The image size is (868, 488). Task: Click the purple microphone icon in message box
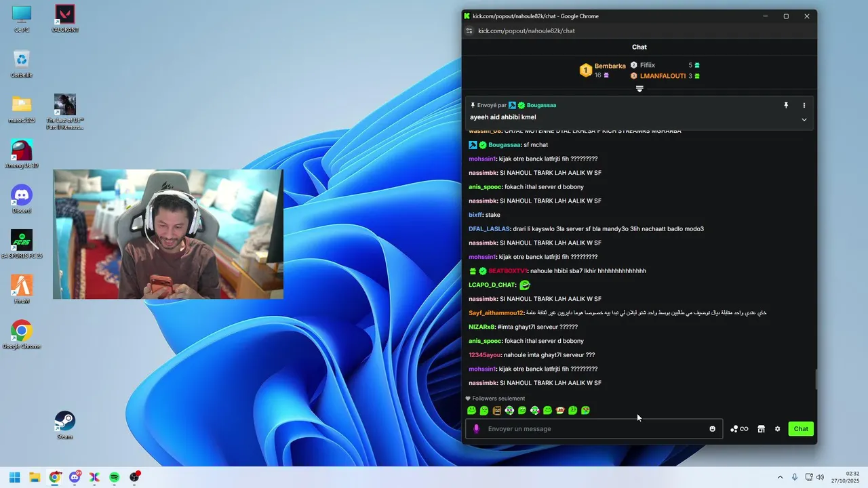click(x=476, y=429)
